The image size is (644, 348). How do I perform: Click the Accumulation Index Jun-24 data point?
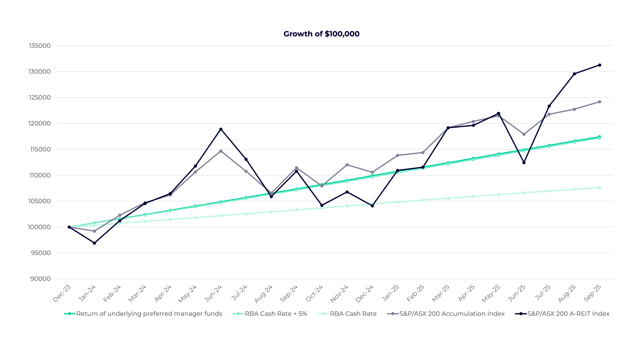pos(221,151)
